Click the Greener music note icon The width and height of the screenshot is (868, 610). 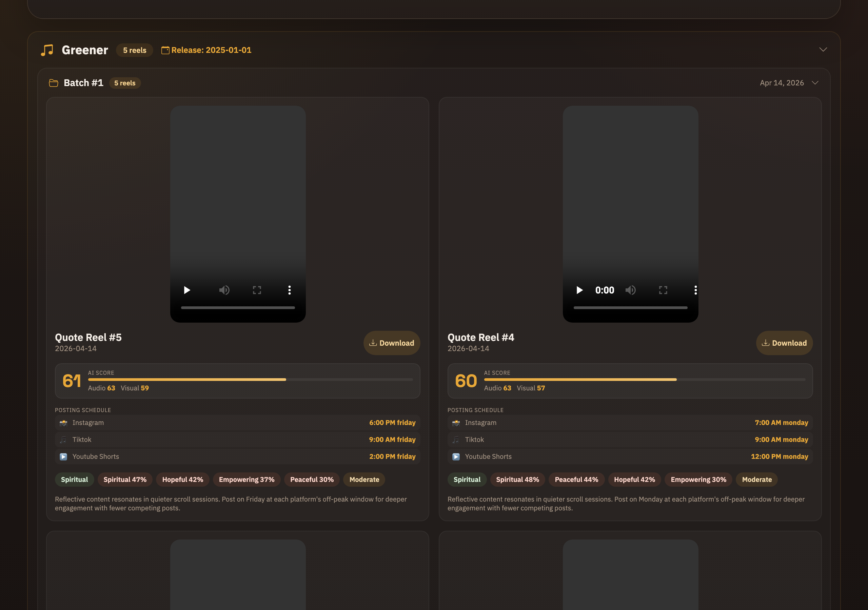[x=47, y=50]
